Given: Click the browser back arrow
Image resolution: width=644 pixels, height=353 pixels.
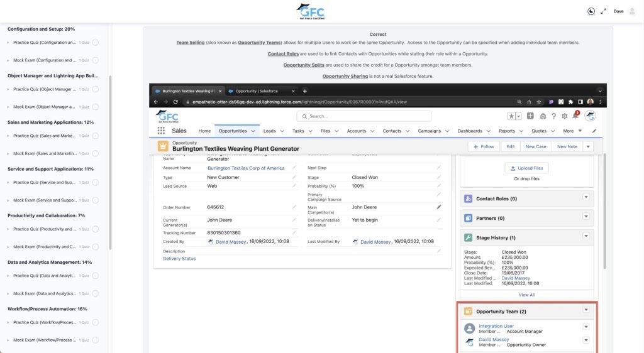Looking at the screenshot, I should (156, 102).
